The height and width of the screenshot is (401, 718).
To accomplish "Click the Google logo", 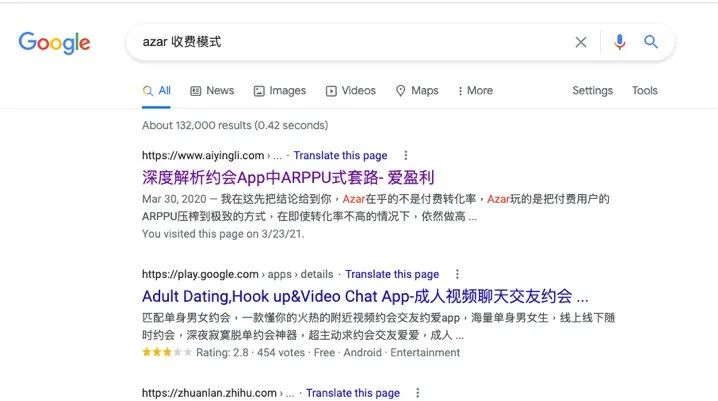I will [x=54, y=43].
